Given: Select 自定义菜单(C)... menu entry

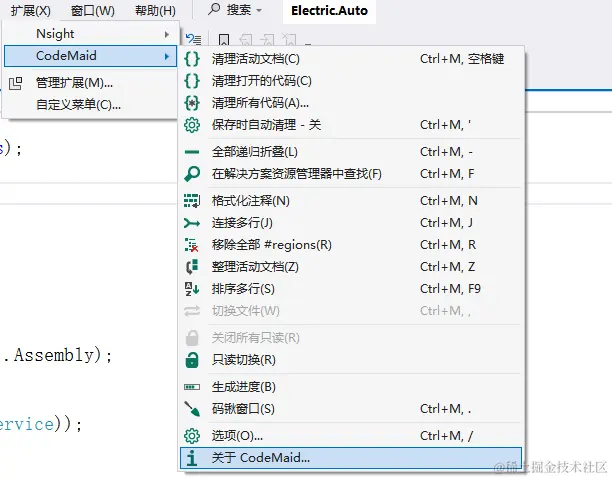Looking at the screenshot, I should (91, 105).
